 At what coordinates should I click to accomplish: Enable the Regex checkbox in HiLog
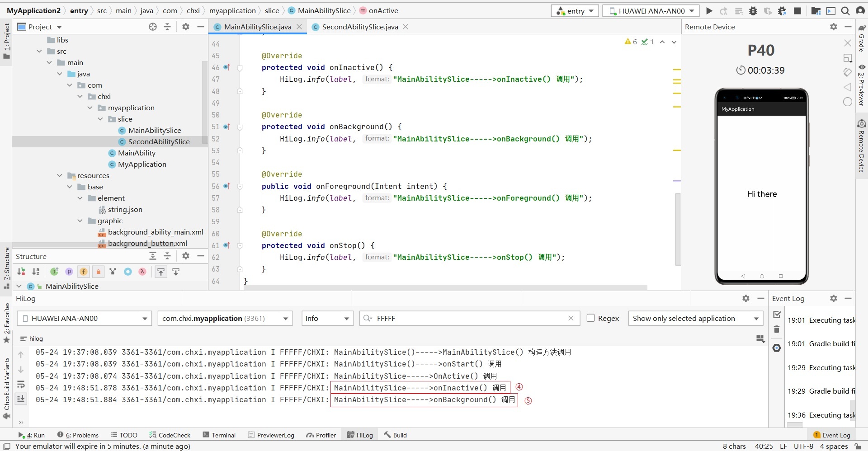(590, 318)
